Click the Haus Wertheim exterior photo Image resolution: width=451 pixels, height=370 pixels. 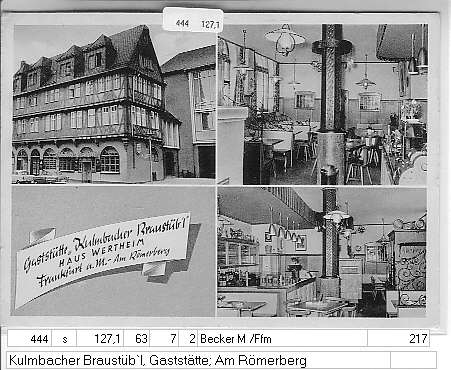click(x=114, y=104)
